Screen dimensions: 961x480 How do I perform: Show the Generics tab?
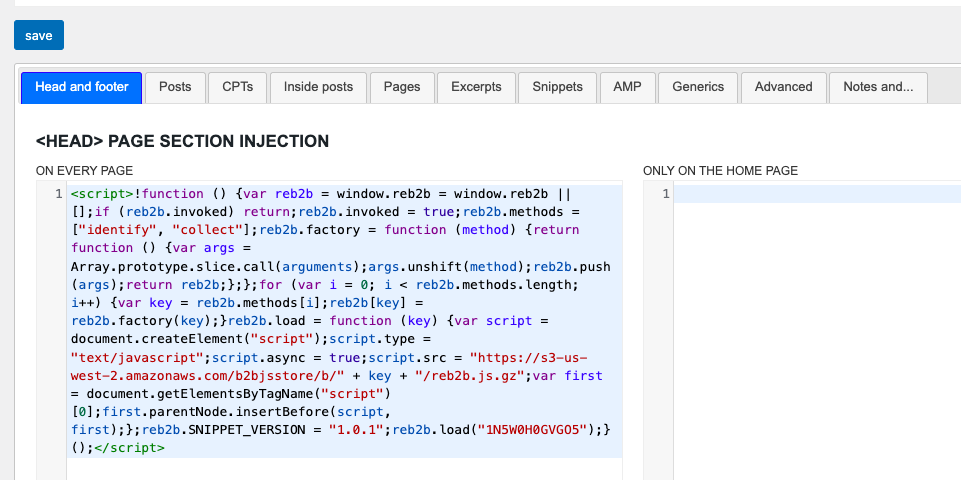[698, 87]
